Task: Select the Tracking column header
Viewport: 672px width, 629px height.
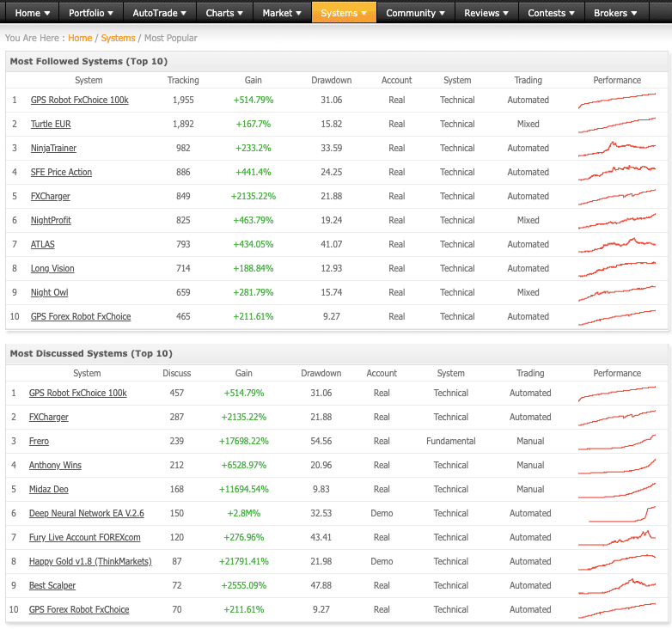Action: 183,81
